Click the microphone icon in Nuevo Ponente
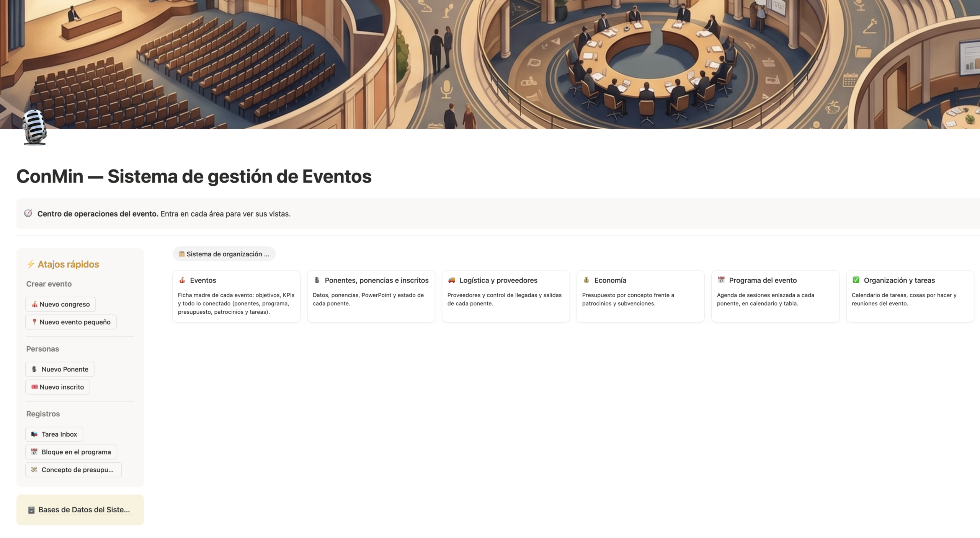The image size is (980, 538). [x=34, y=369]
